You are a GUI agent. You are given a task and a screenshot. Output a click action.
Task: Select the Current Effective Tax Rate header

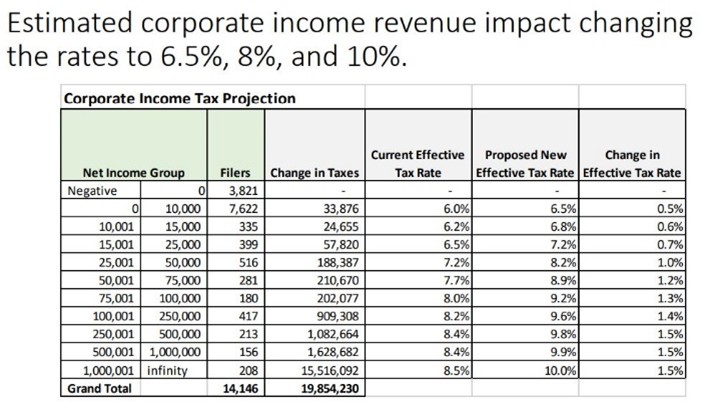coord(418,145)
